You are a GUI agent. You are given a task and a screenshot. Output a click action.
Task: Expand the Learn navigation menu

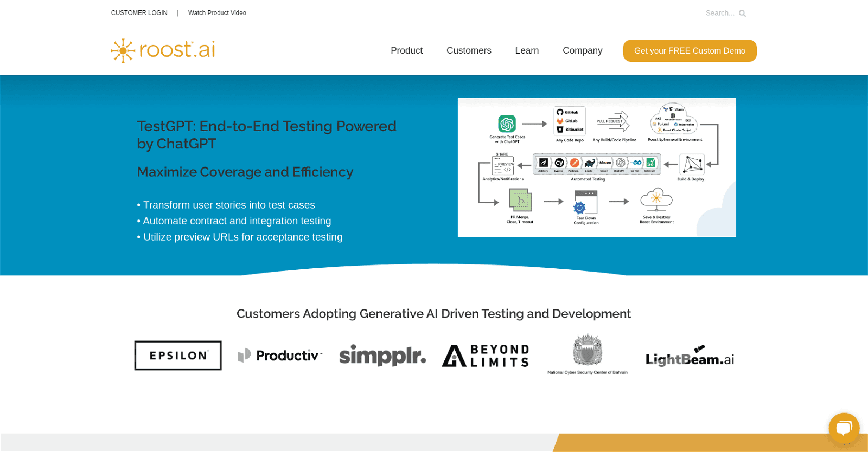[x=527, y=51]
